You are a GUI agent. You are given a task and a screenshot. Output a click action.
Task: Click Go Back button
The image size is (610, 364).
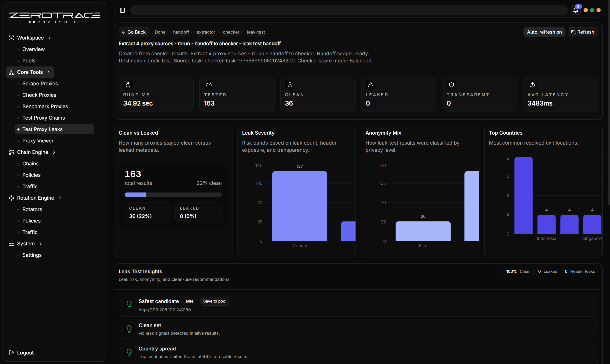point(134,32)
